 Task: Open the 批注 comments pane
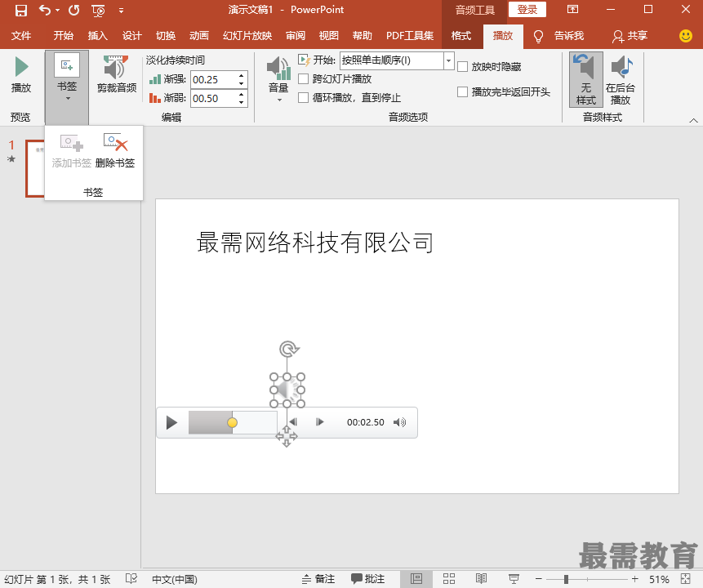[x=367, y=579]
